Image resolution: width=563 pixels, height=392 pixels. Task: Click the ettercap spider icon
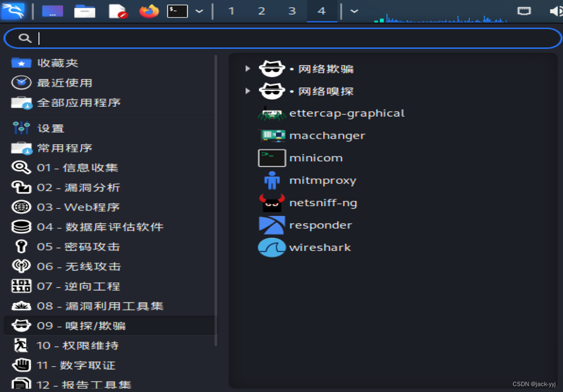pyautogui.click(x=272, y=113)
